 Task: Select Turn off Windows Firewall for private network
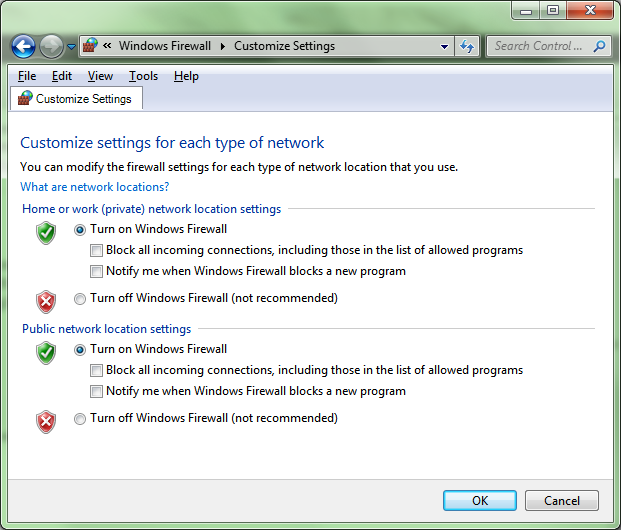point(80,298)
